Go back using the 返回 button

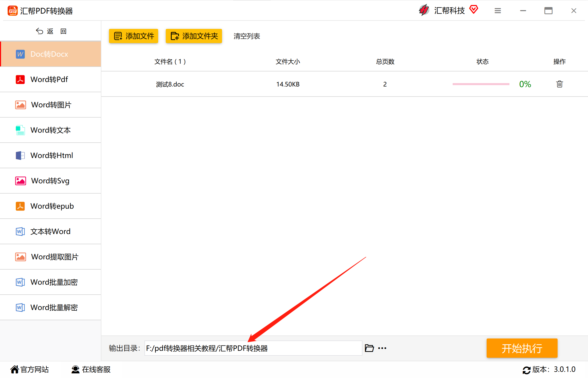51,31
